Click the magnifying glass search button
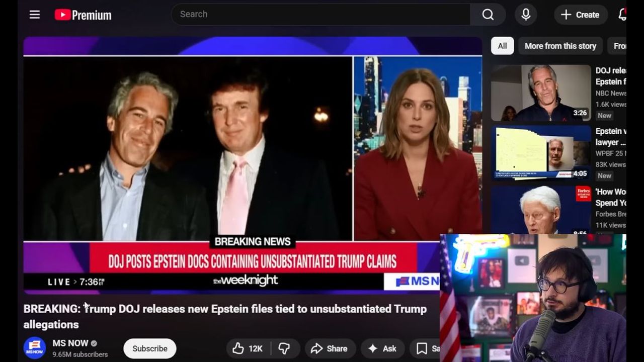644x362 pixels. click(x=488, y=15)
